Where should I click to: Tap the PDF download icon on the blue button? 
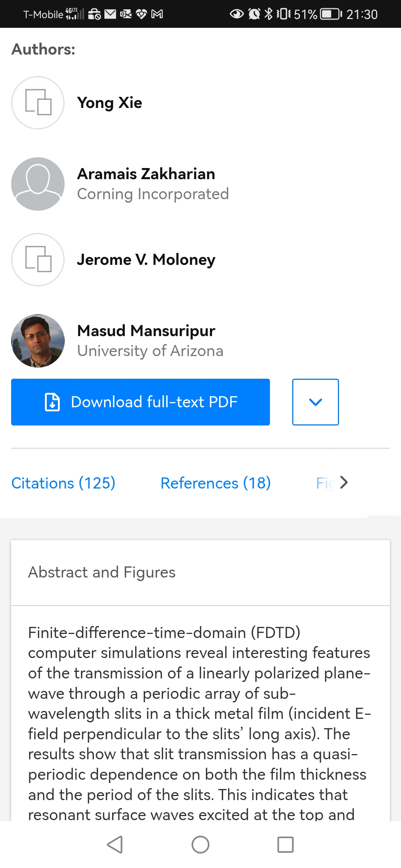point(52,402)
